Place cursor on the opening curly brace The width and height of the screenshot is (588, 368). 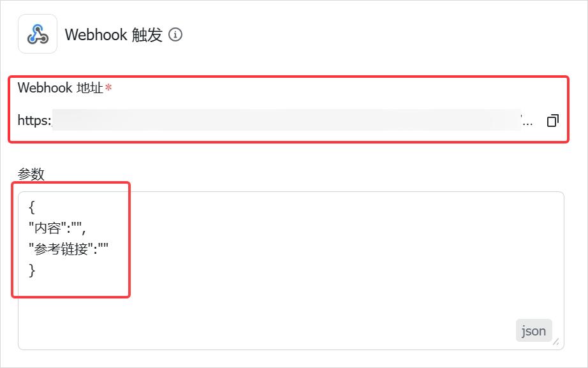[32, 208]
